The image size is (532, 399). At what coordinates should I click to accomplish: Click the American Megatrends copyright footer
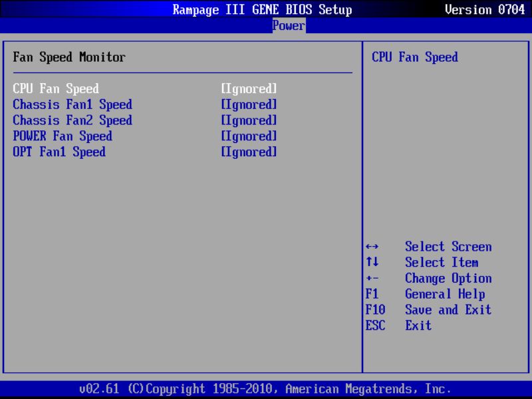coord(265,388)
